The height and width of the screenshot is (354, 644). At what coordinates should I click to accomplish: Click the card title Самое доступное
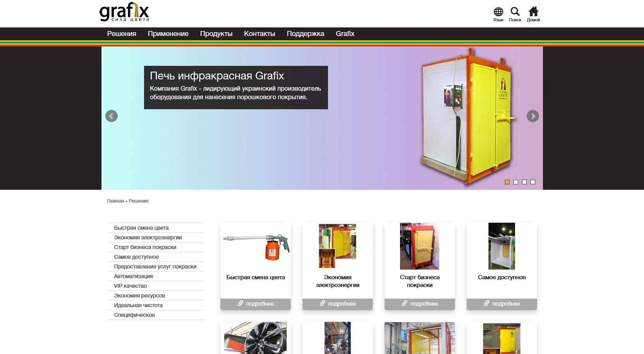click(x=502, y=277)
